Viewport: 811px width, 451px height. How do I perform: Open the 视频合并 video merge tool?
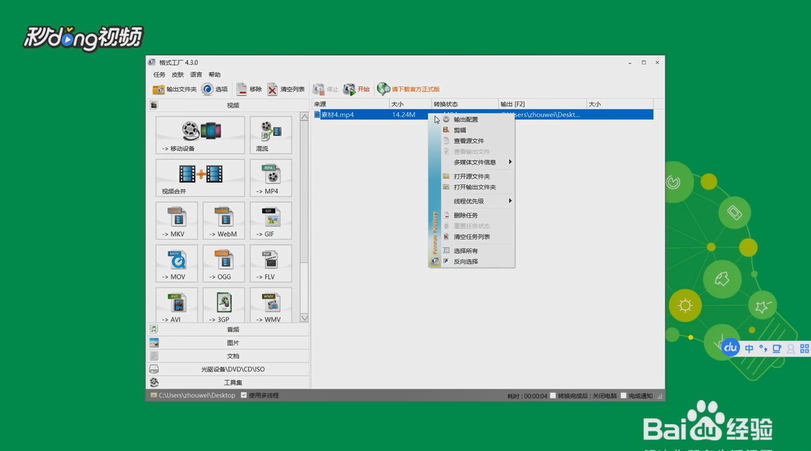(200, 178)
